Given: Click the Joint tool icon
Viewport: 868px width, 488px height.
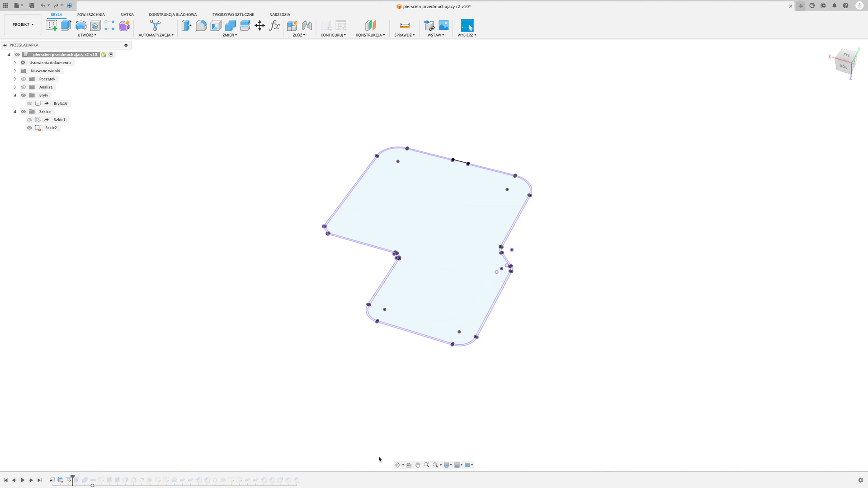Looking at the screenshot, I should [x=307, y=26].
